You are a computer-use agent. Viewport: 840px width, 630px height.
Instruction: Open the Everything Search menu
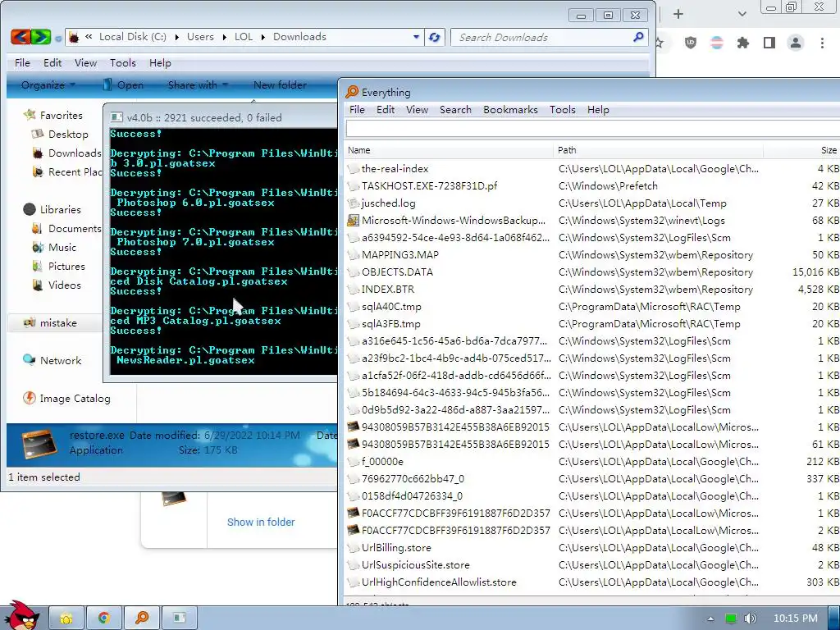coord(455,110)
